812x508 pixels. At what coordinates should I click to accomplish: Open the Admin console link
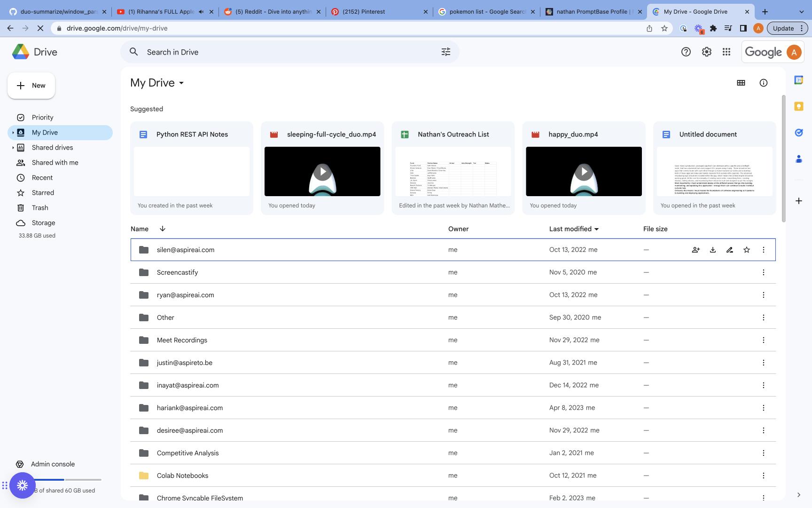(53, 464)
